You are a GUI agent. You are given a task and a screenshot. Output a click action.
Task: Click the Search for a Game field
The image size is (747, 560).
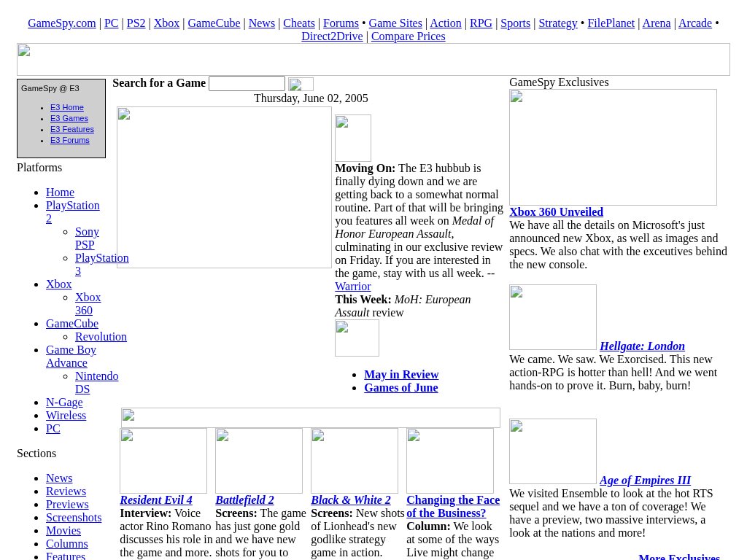point(247,83)
